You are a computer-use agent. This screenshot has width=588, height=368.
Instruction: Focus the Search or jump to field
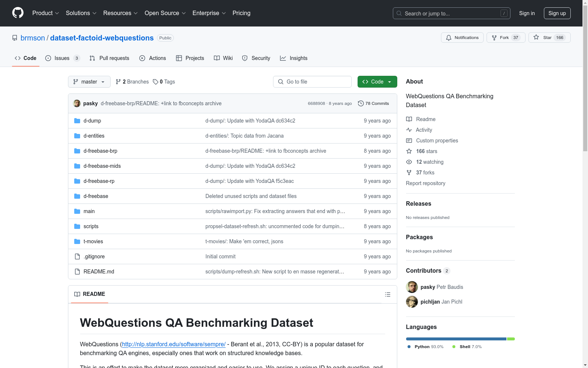click(452, 13)
